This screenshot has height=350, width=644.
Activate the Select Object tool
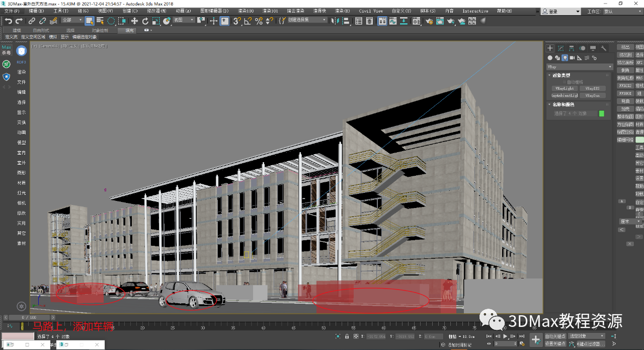(90, 21)
